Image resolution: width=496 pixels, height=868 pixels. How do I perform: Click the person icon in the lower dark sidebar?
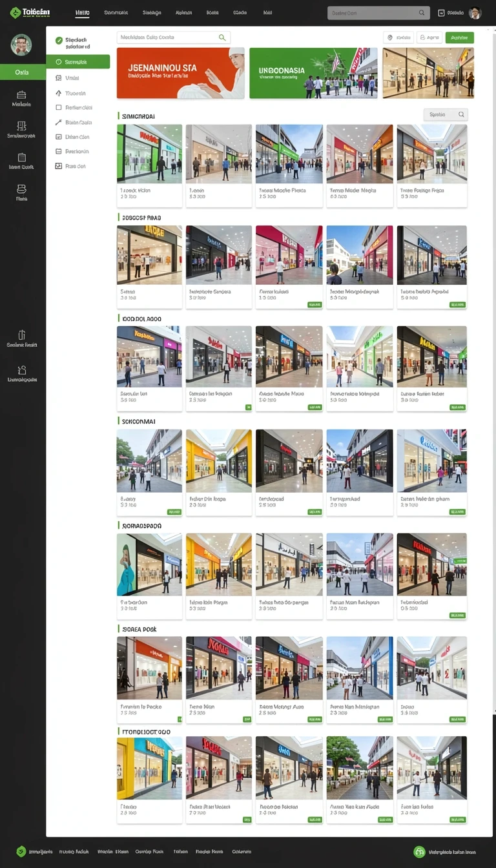pyautogui.click(x=22, y=370)
